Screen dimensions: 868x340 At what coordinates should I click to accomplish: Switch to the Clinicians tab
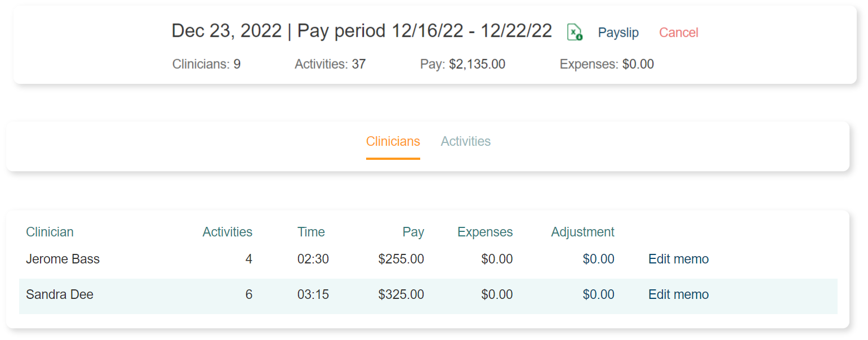(x=393, y=141)
